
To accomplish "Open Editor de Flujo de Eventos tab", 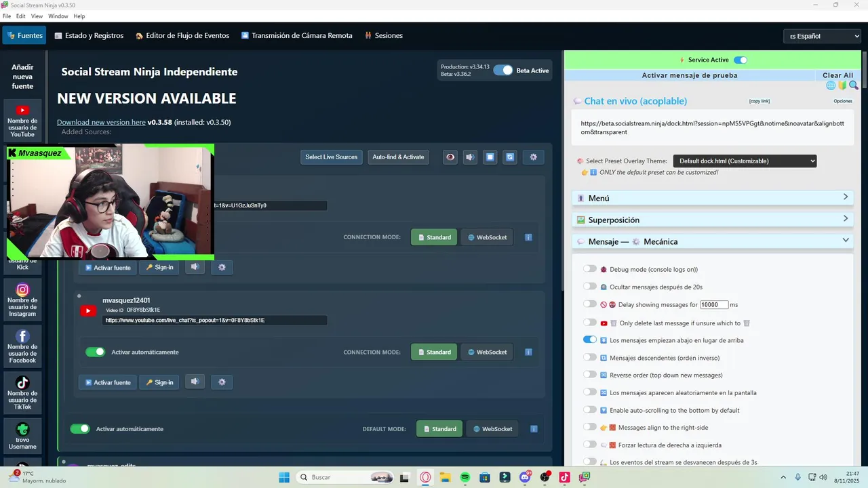I will pyautogui.click(x=182, y=35).
